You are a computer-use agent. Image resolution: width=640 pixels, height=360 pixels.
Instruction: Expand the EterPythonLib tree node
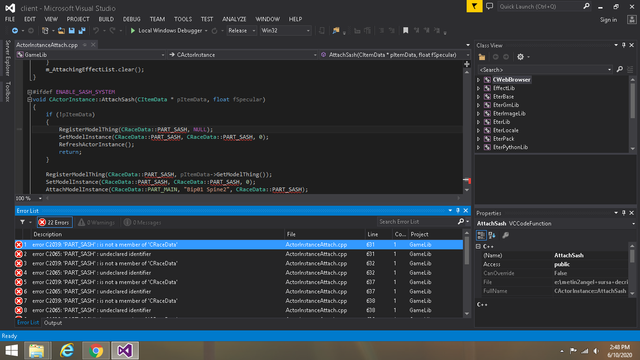[x=479, y=147]
